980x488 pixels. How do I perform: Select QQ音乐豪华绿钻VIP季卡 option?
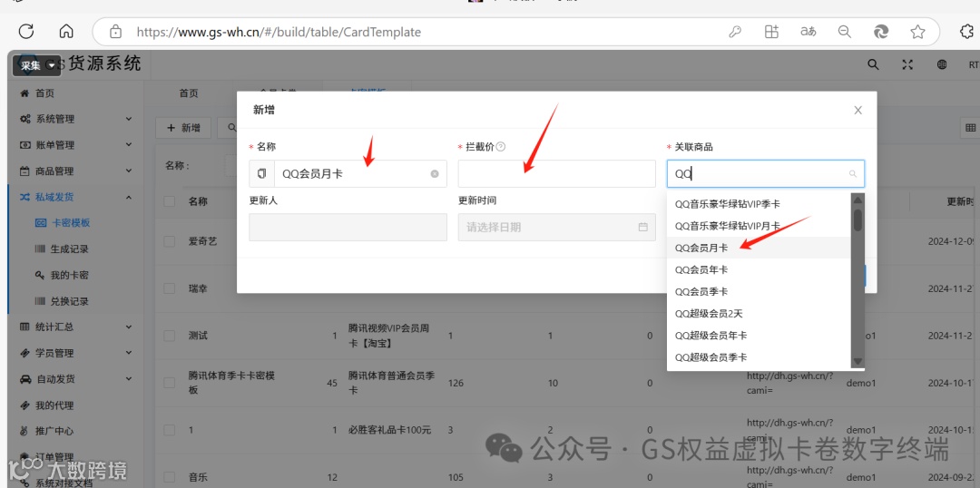[x=759, y=204]
